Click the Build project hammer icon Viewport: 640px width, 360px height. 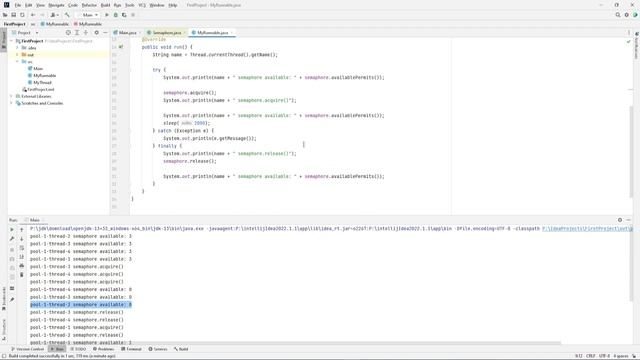(67, 15)
